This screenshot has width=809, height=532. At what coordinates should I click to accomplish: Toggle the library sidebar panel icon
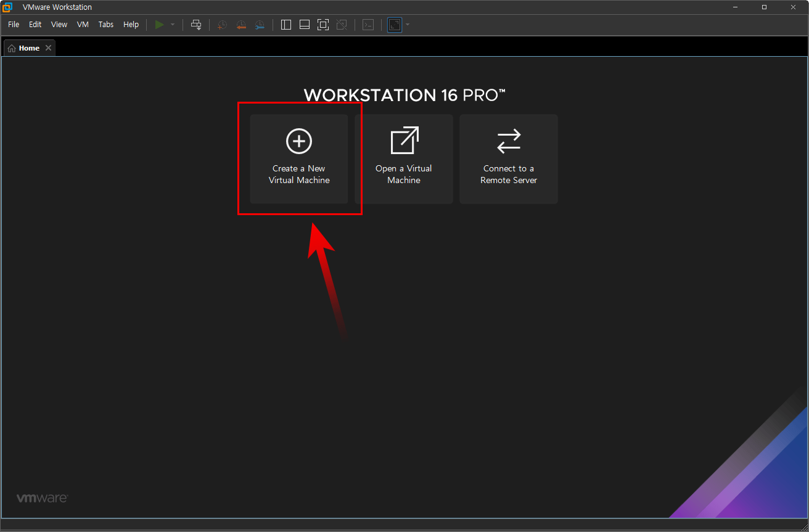[x=286, y=25]
